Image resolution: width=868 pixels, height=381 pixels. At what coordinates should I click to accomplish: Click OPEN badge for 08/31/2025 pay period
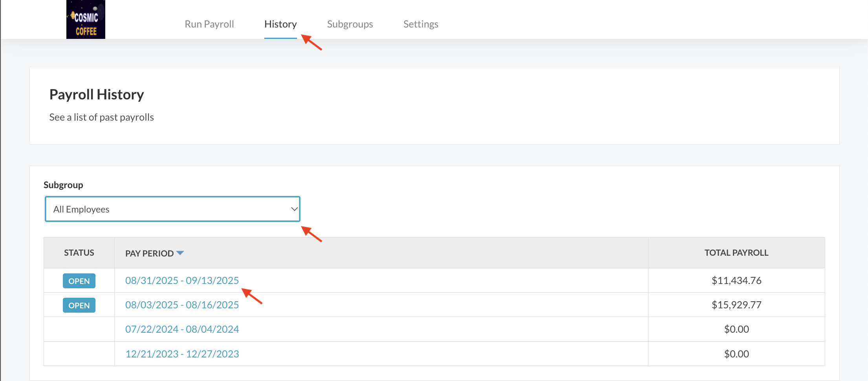79,281
